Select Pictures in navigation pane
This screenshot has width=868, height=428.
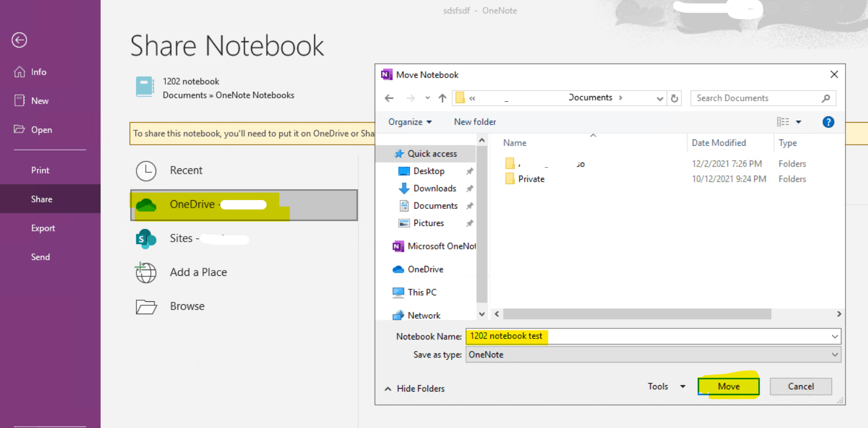[x=429, y=223]
